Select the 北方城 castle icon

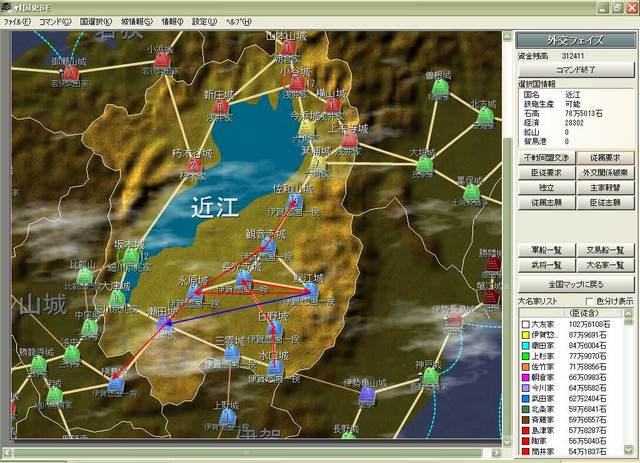pos(484,116)
